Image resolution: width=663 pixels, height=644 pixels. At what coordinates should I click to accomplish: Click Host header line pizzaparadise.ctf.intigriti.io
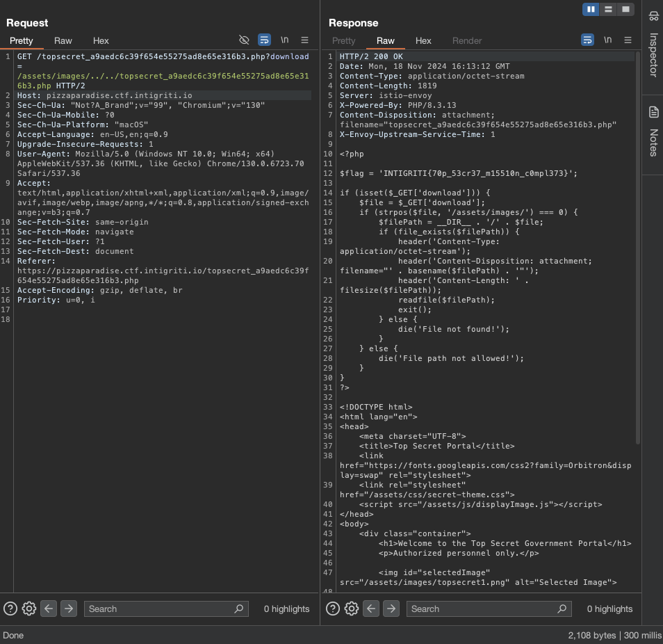104,96
